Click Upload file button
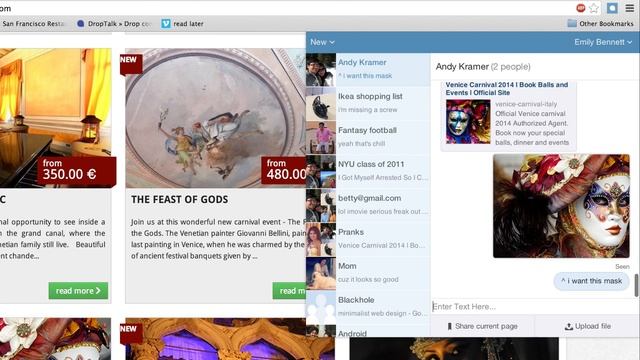640x360 pixels. (587, 326)
